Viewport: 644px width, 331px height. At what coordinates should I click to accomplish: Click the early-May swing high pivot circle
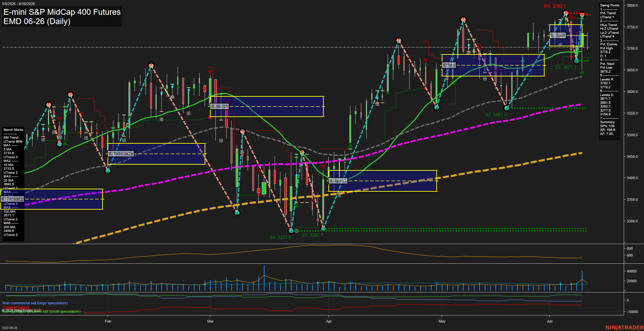click(x=463, y=19)
